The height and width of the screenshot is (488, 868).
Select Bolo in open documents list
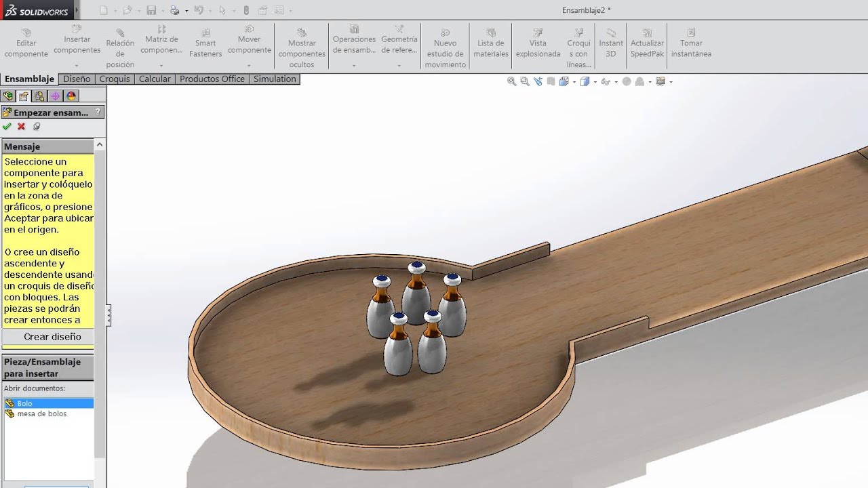(x=48, y=403)
